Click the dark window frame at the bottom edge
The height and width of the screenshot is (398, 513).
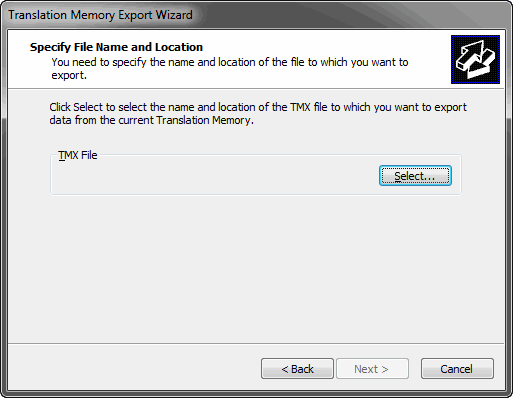click(256, 394)
